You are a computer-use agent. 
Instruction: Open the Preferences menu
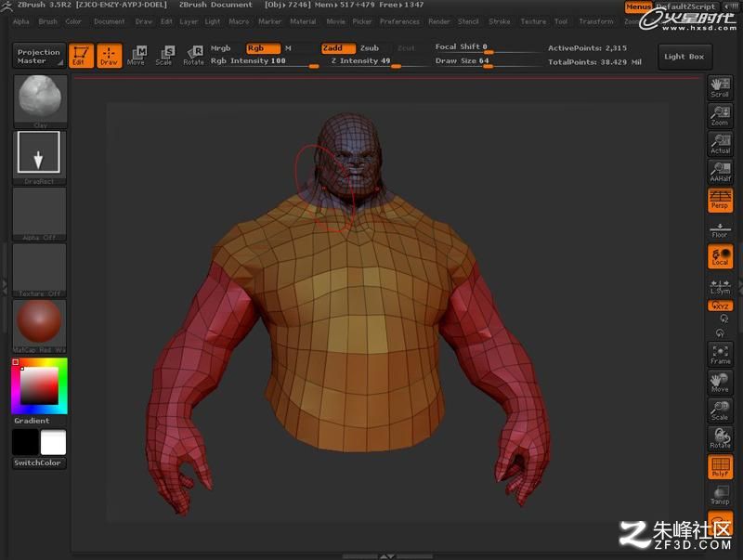coord(399,21)
